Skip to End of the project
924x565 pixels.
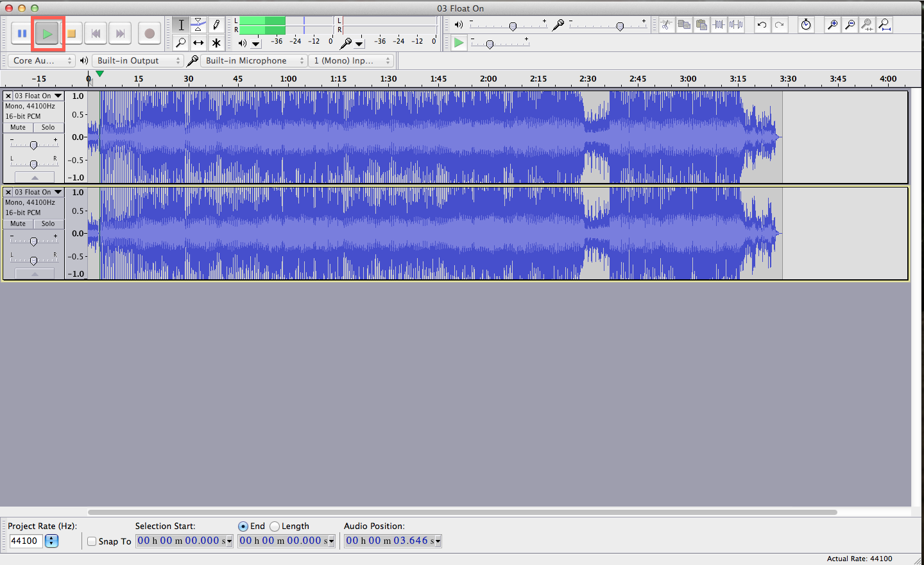120,33
